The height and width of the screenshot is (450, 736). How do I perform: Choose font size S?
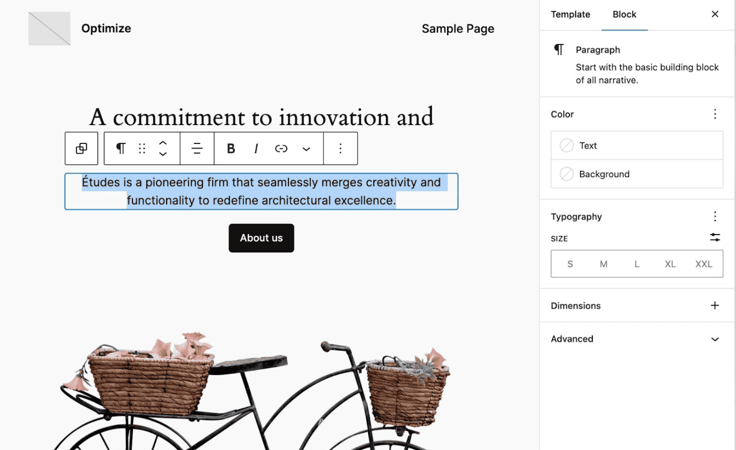coord(570,264)
